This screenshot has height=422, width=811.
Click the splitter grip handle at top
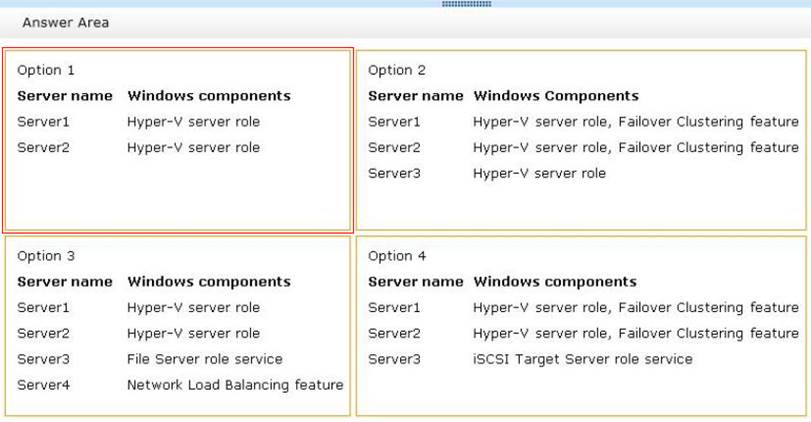[x=466, y=3]
